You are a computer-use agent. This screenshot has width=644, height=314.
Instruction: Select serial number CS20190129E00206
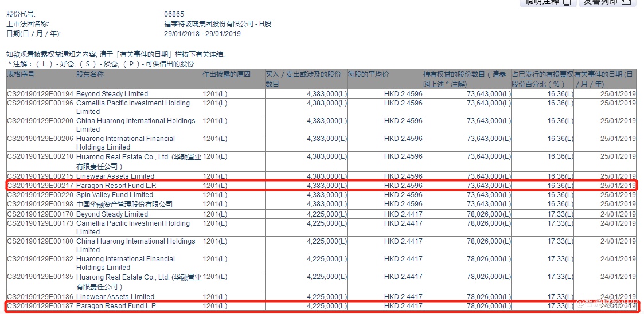click(x=40, y=139)
